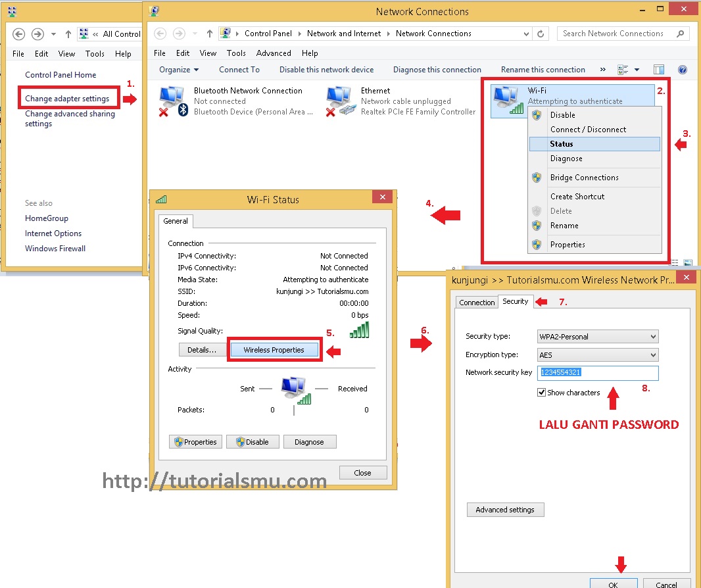The width and height of the screenshot is (701, 588).
Task: Click the Back navigation arrow in Network Connections
Action: tap(160, 34)
